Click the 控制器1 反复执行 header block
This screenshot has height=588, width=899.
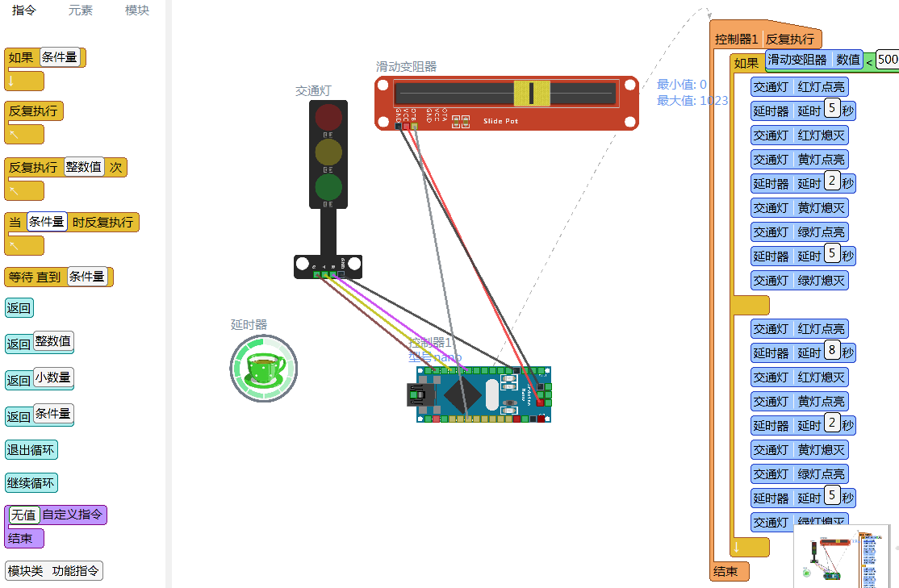click(765, 39)
